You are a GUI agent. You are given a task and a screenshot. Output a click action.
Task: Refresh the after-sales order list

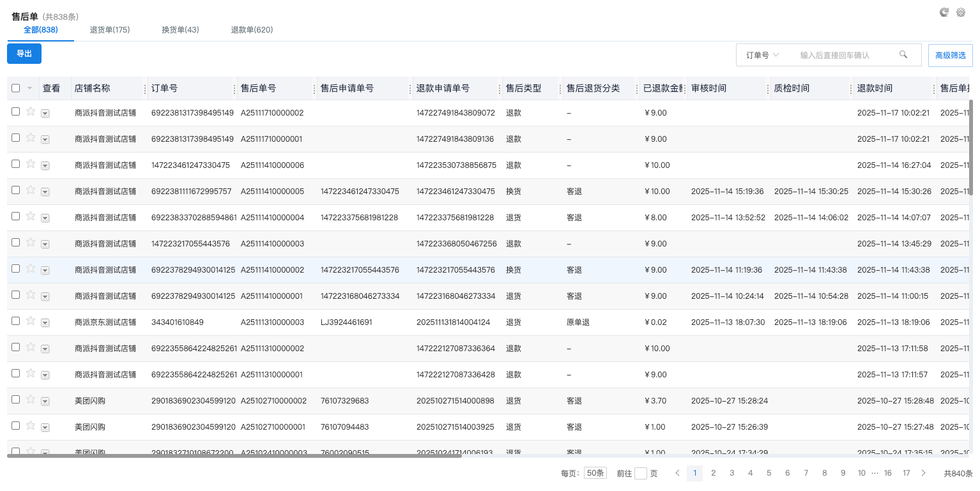pos(944,12)
